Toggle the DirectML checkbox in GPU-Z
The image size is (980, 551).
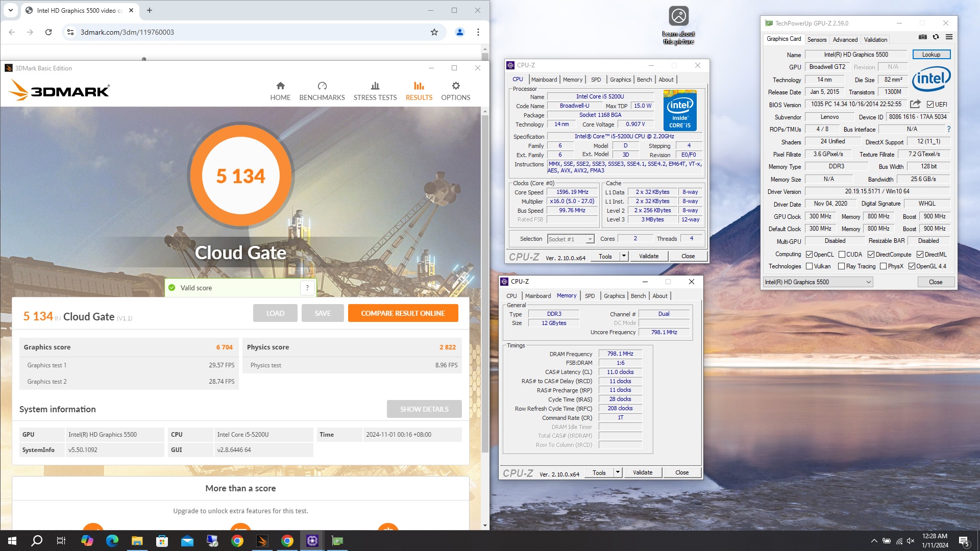(x=920, y=255)
